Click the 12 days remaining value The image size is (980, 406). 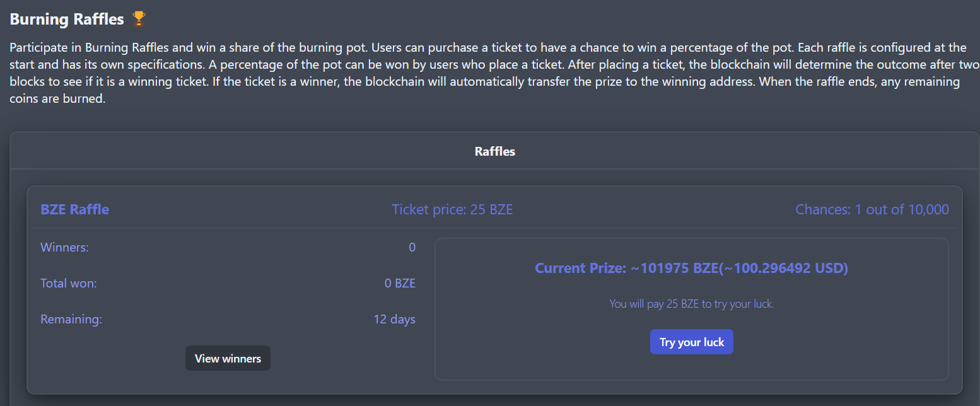pos(394,319)
